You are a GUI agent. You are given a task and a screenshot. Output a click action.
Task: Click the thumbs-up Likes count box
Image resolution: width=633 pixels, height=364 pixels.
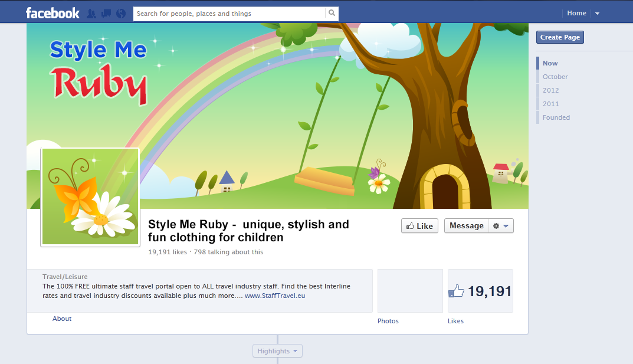point(480,291)
